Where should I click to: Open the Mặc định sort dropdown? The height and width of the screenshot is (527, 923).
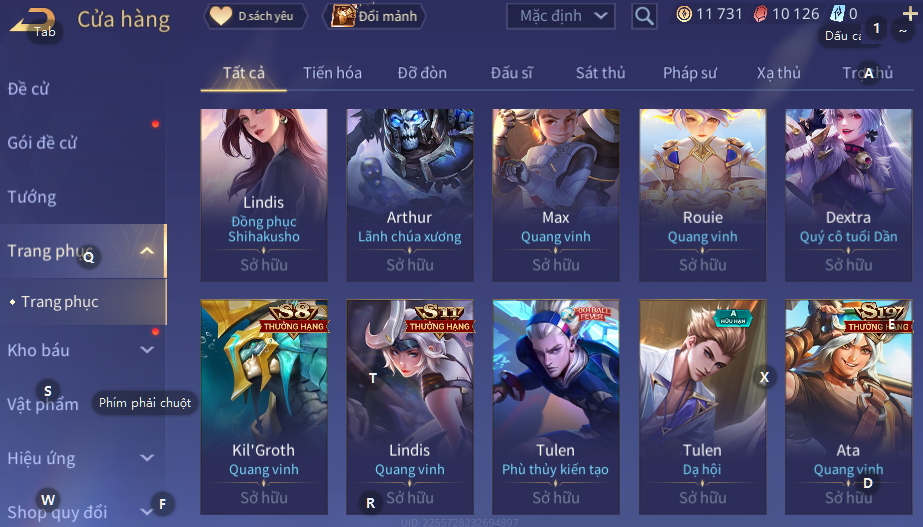click(560, 16)
